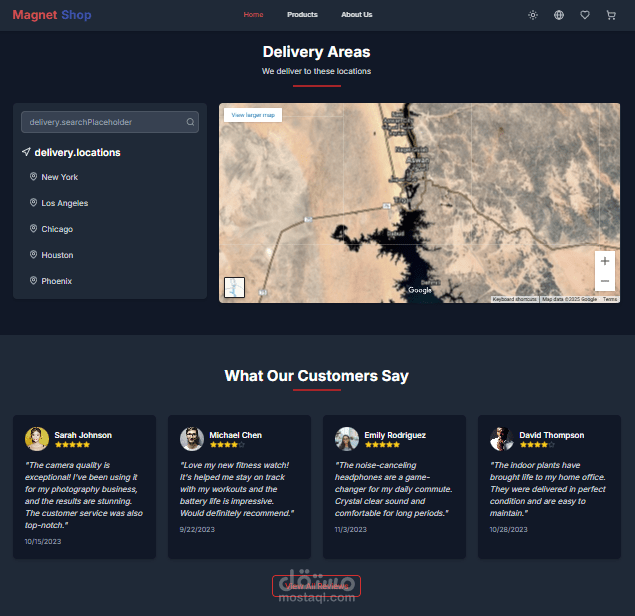Click review date 11/3/2023
Image resolution: width=635 pixels, height=616 pixels.
(x=351, y=529)
